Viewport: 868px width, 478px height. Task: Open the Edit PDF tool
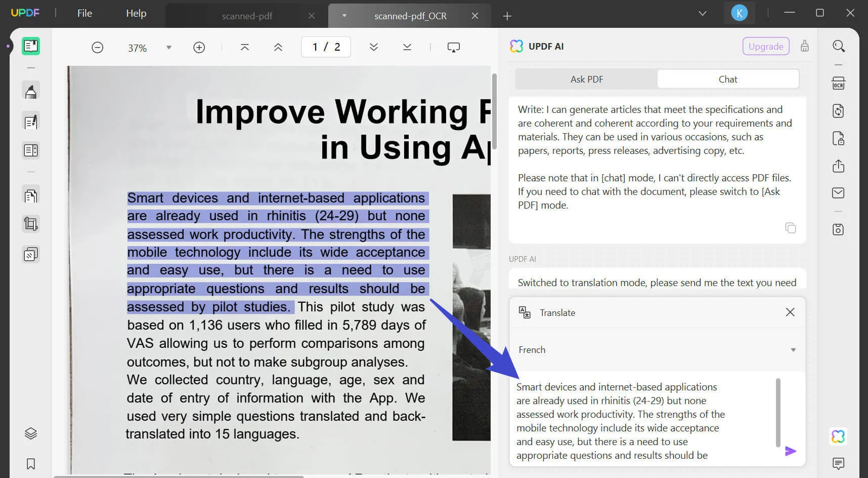(31, 122)
